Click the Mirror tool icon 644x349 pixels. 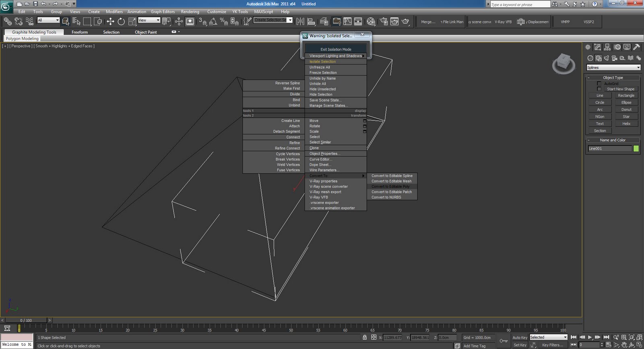(x=300, y=21)
